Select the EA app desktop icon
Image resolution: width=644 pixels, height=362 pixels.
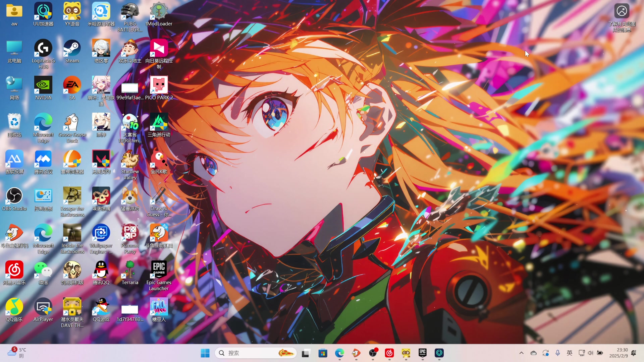72,88
